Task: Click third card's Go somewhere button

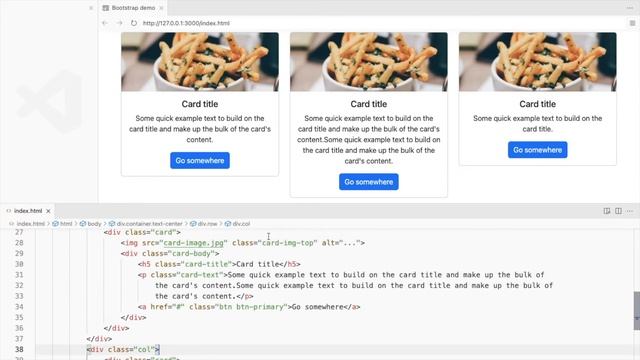Action: pyautogui.click(x=538, y=150)
